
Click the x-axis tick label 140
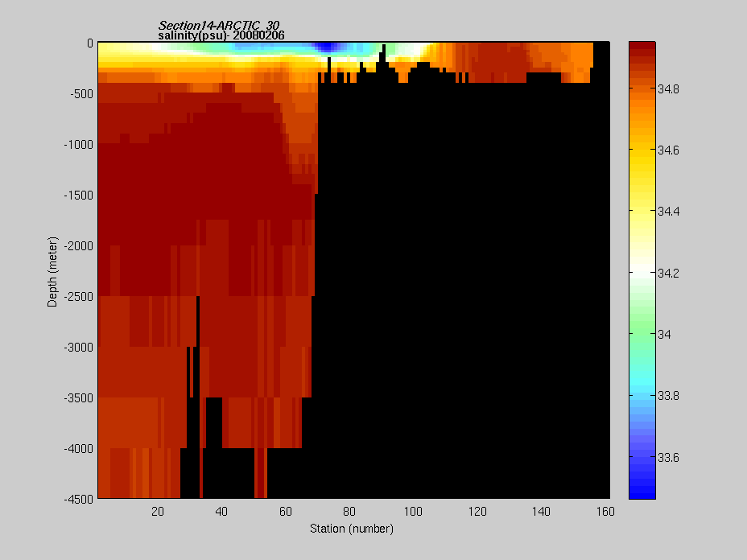pos(541,512)
